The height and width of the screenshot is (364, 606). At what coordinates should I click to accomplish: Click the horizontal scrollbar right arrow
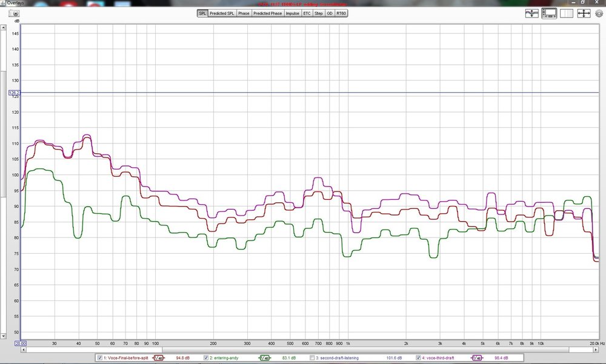(596, 349)
